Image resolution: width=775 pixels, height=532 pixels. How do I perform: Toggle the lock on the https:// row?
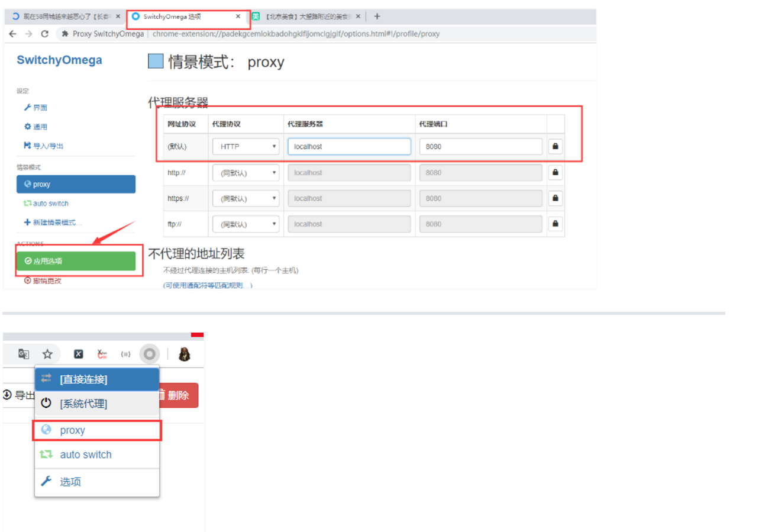pyautogui.click(x=555, y=198)
